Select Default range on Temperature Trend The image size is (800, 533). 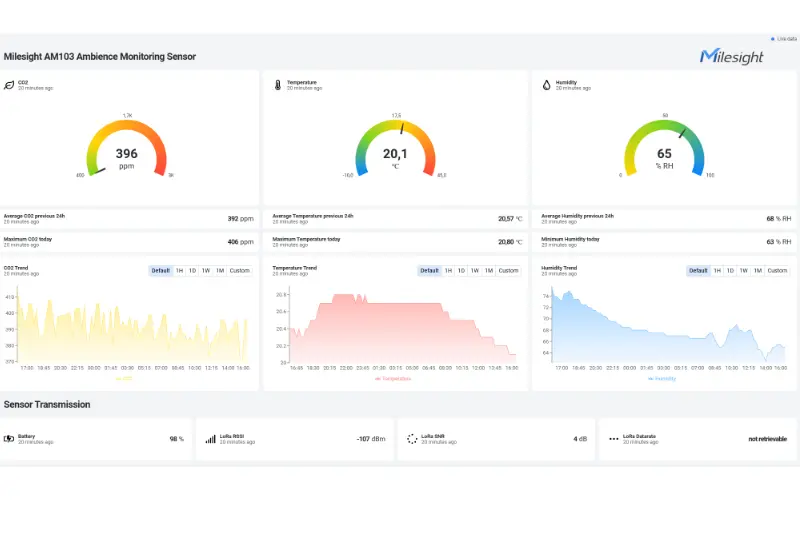point(430,271)
